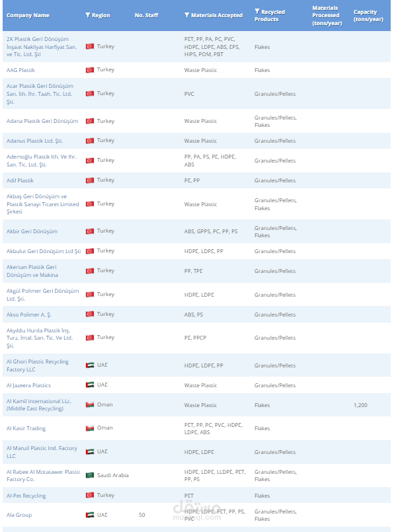Screen dimensions: 394x532
Task: Click the Saudi Arabia flag icon
Action: click(x=90, y=475)
